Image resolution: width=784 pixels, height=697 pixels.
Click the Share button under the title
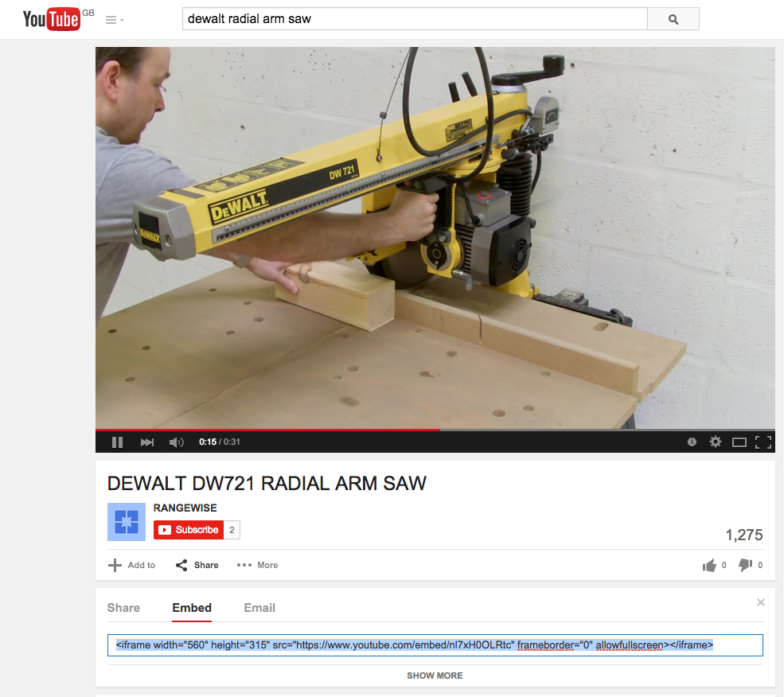[197, 565]
